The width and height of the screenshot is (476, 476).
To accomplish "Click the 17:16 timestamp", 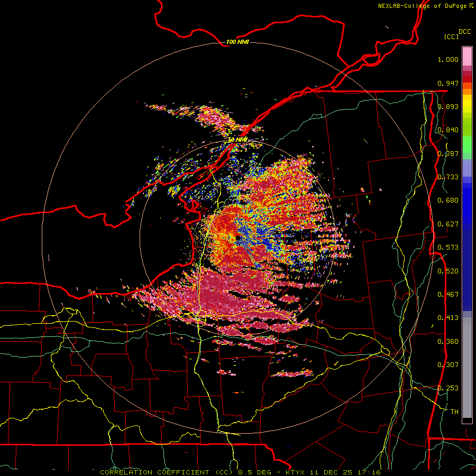I will (370, 472).
